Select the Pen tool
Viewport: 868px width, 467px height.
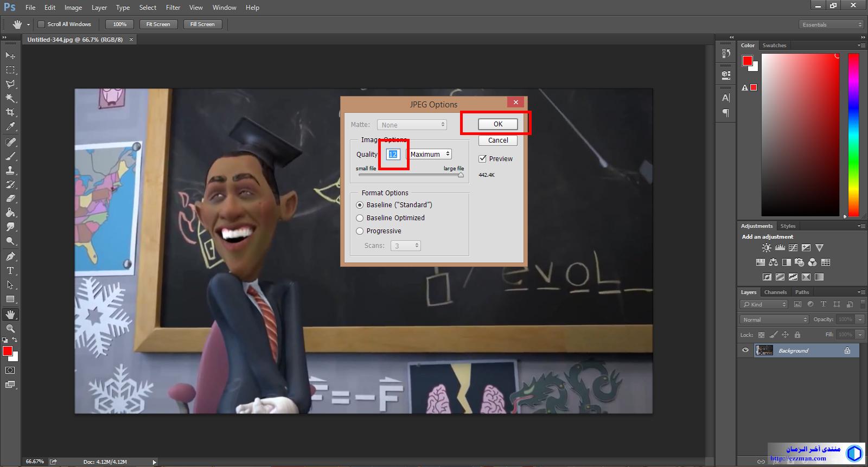point(10,257)
